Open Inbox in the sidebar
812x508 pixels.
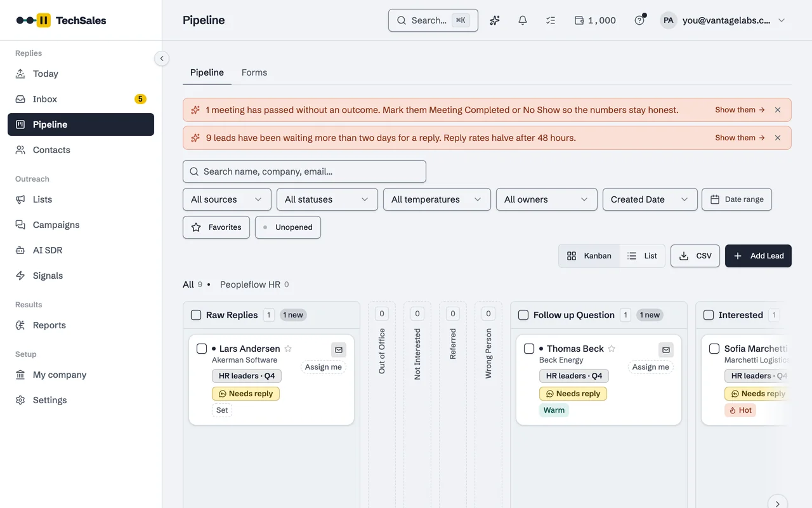click(x=81, y=99)
